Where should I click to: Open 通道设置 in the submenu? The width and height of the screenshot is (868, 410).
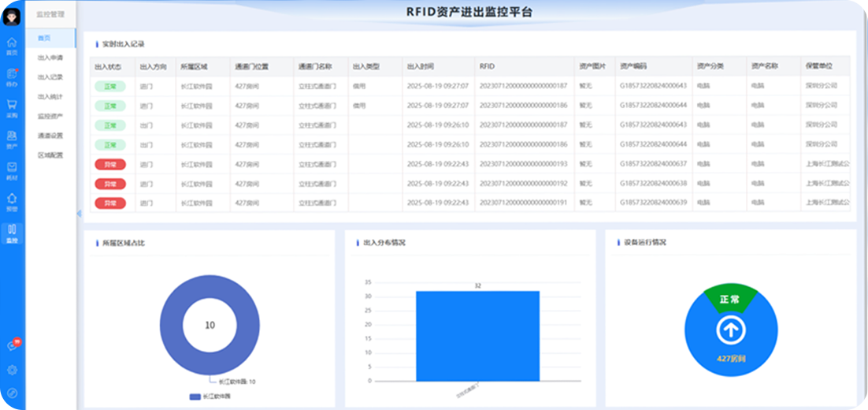[50, 136]
